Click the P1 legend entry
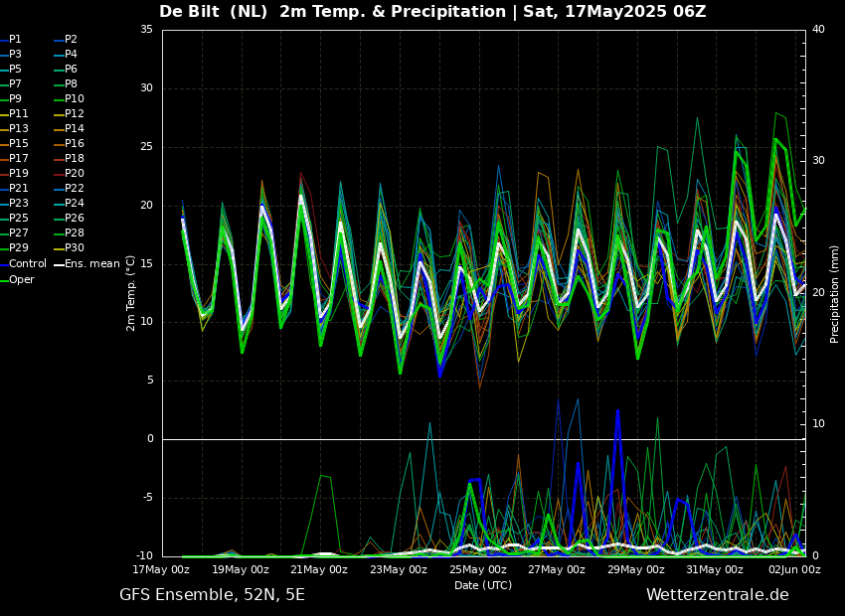The image size is (845, 616). 15,40
